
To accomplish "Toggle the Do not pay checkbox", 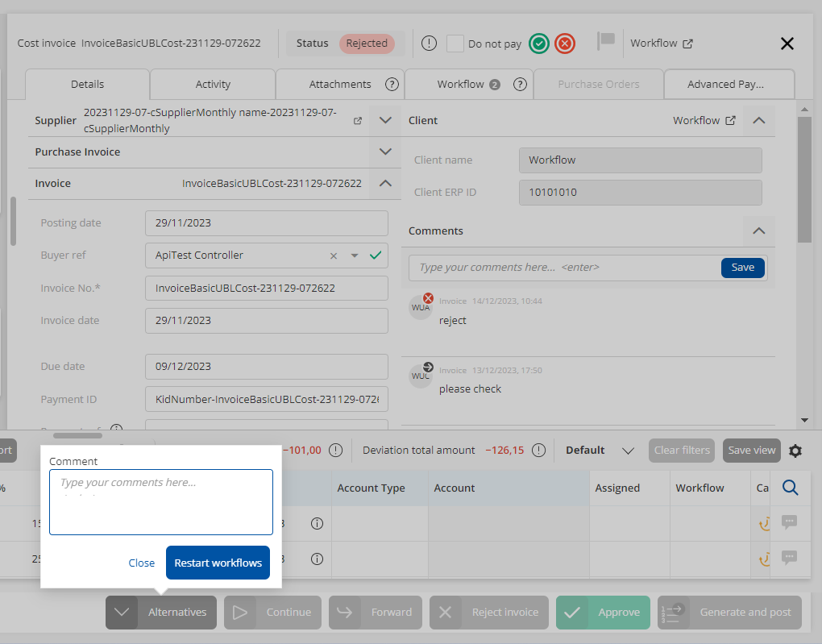I will [x=455, y=44].
